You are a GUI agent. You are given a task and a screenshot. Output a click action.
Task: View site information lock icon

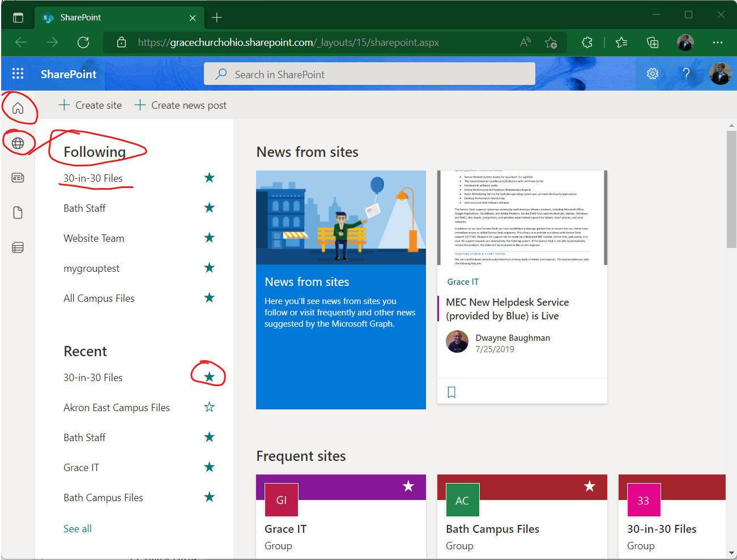[121, 42]
